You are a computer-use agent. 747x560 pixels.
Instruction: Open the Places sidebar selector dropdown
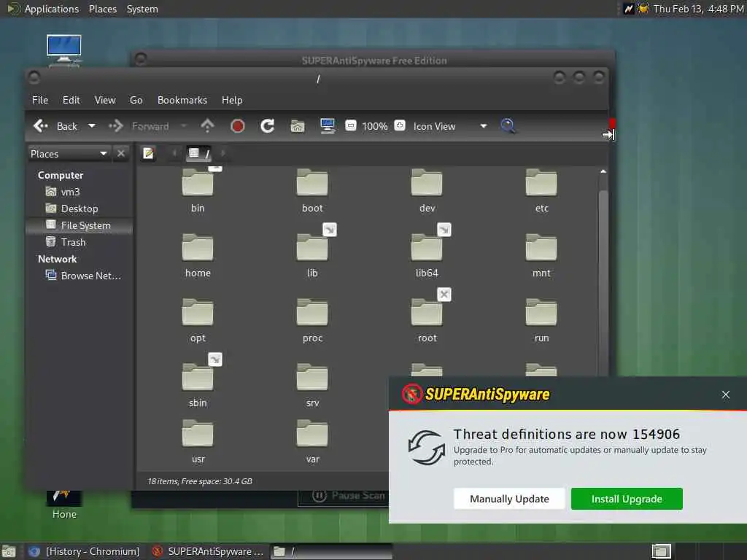[x=69, y=154]
